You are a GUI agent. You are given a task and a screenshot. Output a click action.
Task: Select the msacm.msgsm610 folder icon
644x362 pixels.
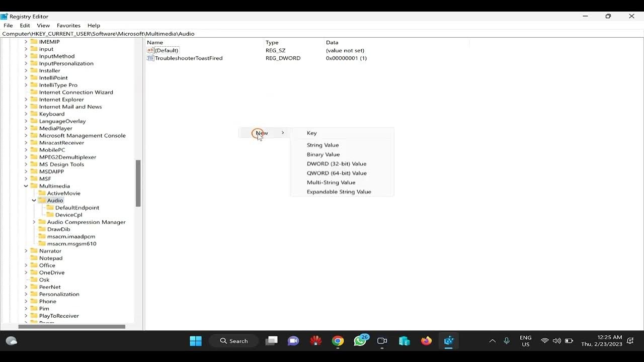pos(42,244)
